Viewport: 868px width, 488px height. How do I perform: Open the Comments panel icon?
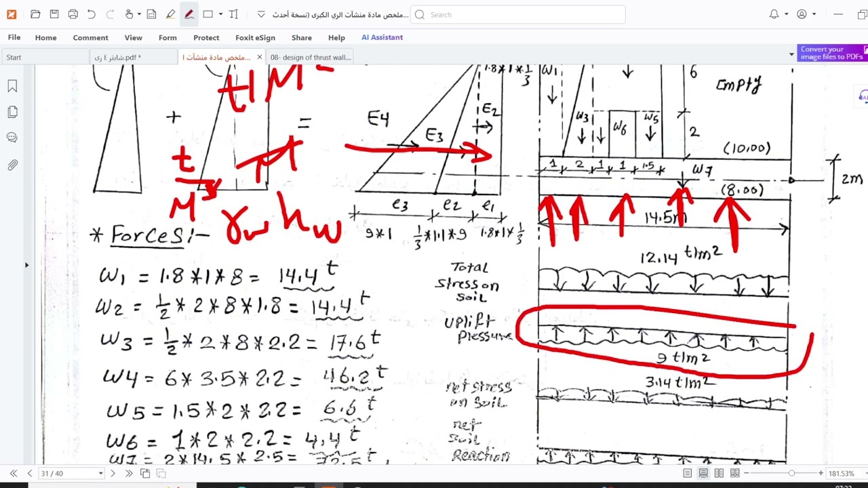coord(12,138)
